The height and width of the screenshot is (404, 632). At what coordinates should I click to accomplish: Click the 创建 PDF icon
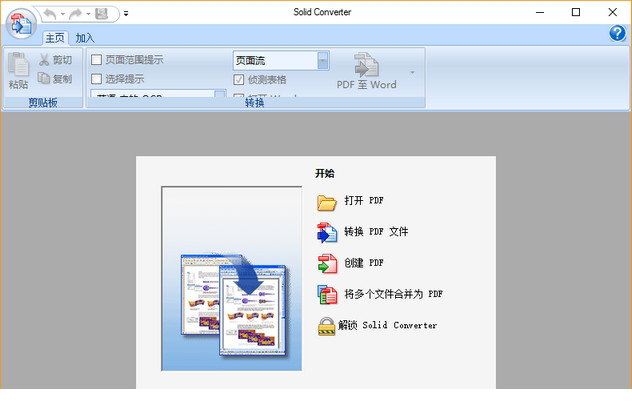327,264
